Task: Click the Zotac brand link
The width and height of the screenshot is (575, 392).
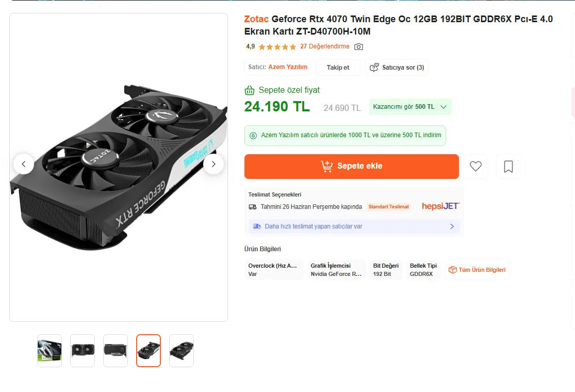Action: [x=256, y=19]
